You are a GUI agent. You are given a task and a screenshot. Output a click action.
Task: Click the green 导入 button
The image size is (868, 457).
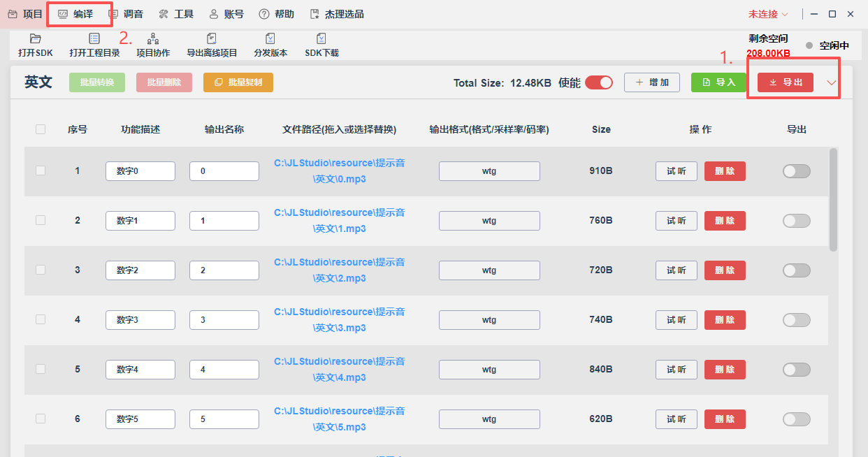point(718,82)
